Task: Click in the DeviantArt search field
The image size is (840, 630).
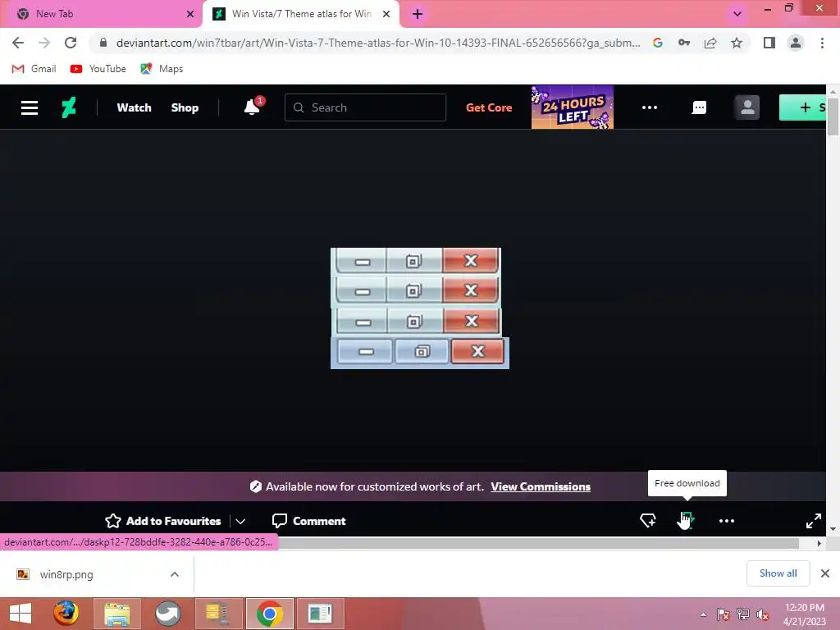Action: click(x=365, y=107)
